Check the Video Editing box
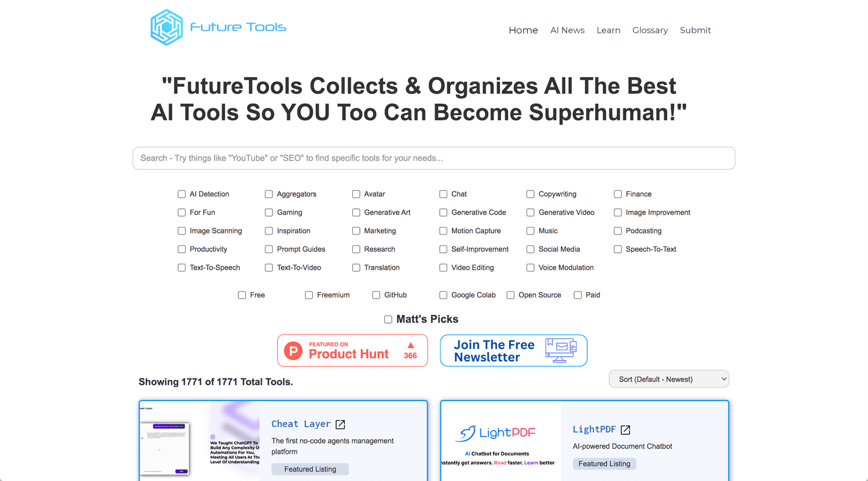 point(443,267)
